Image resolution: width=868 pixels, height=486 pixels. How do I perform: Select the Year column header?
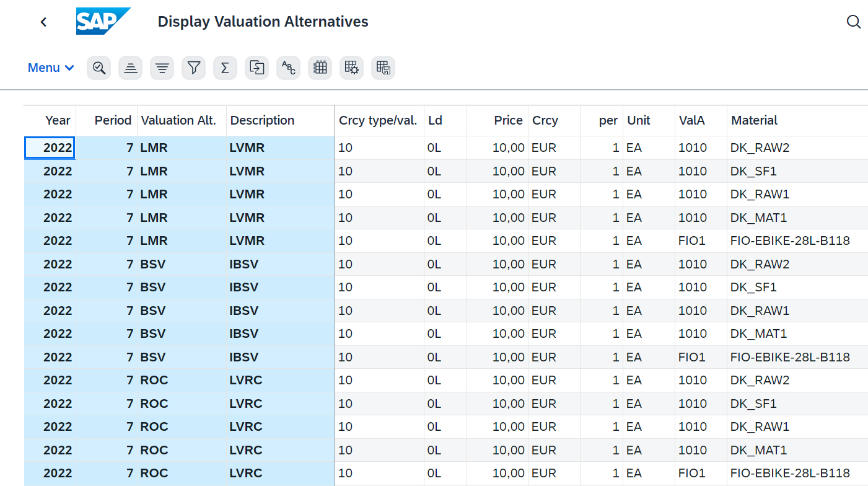tap(58, 120)
